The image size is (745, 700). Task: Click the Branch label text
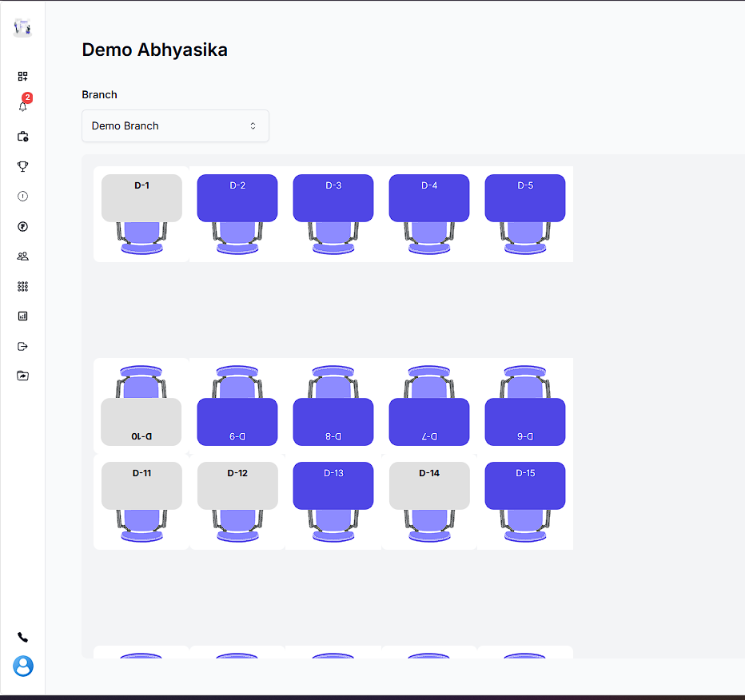pos(99,94)
